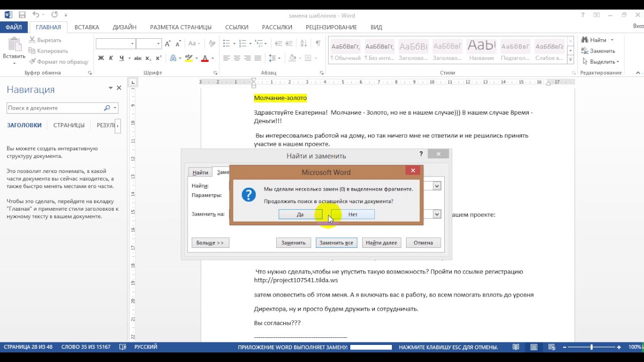This screenshot has width=644, height=362.
Task: Open the font size combo box
Action: [x=148, y=44]
